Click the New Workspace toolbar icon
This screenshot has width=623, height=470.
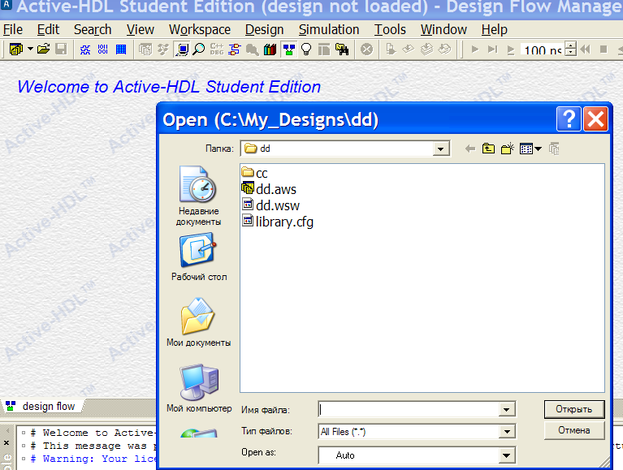click(x=16, y=49)
